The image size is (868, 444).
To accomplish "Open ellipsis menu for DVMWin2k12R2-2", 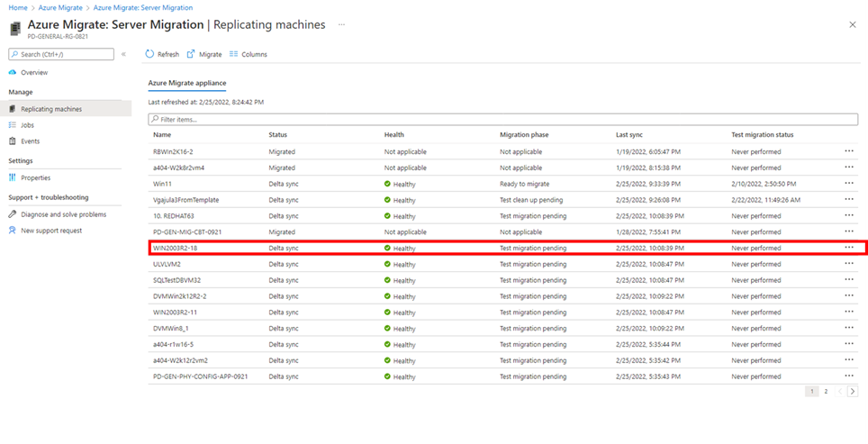I will click(x=849, y=295).
